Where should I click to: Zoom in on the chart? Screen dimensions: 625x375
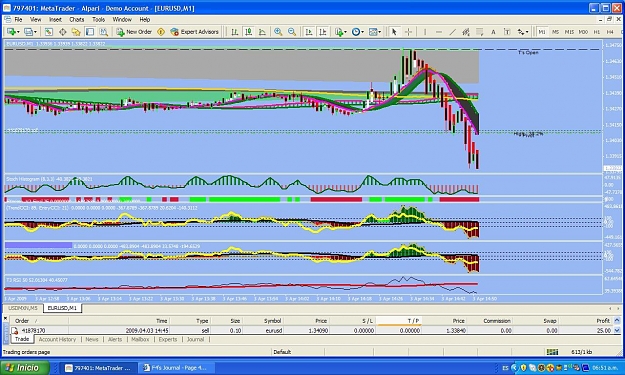pyautogui.click(x=278, y=32)
